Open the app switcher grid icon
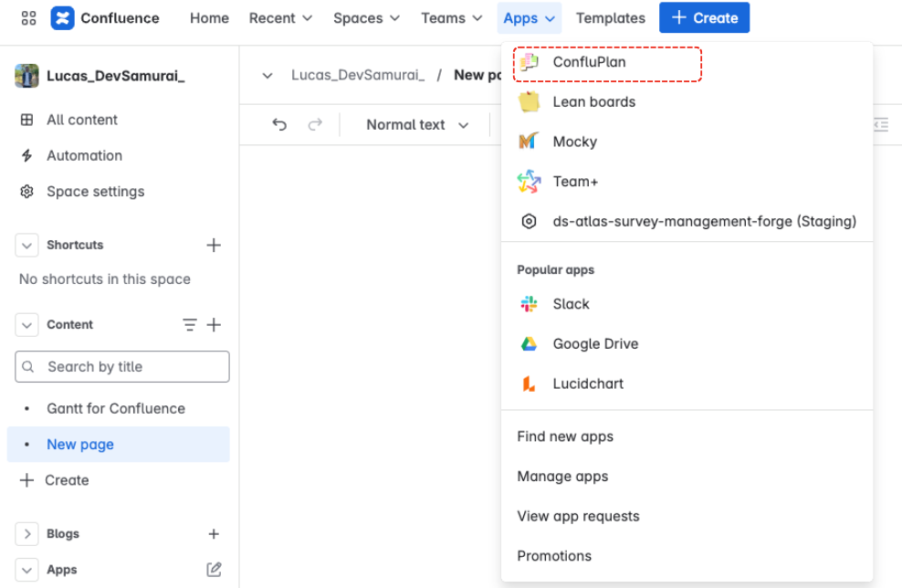902x588 pixels. [x=28, y=18]
